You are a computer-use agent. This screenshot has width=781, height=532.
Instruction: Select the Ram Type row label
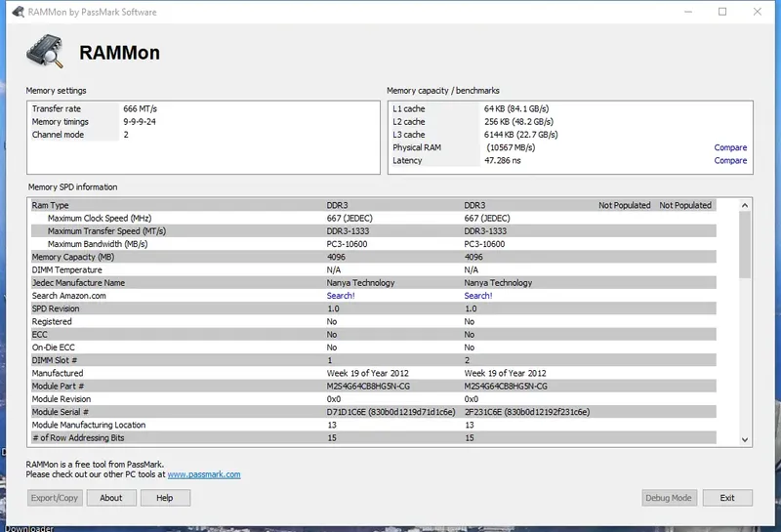pyautogui.click(x=51, y=205)
